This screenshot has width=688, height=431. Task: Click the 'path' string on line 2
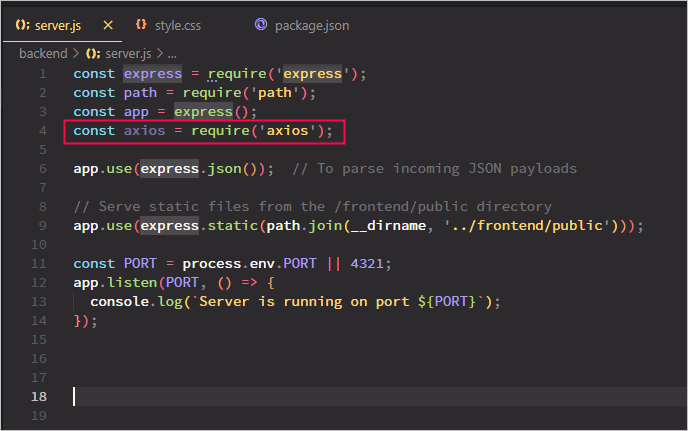coord(275,93)
